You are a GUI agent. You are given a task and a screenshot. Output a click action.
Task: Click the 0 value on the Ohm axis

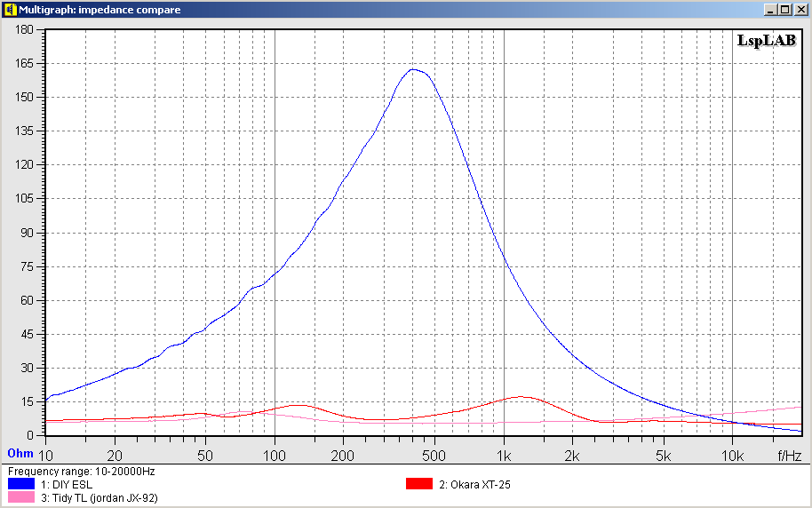tap(30, 435)
